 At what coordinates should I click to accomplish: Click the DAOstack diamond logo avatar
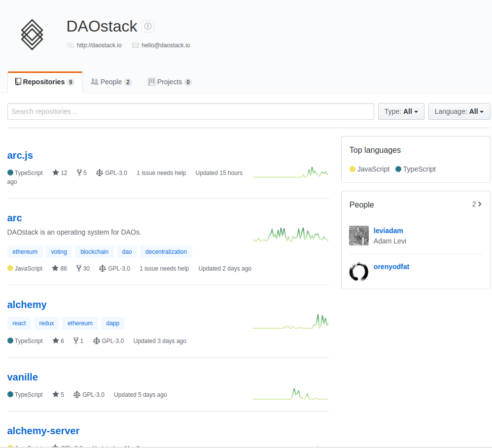tap(32, 35)
